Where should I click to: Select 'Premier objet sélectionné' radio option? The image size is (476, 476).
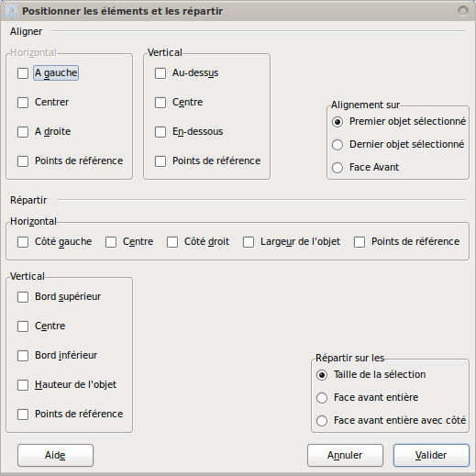click(338, 122)
